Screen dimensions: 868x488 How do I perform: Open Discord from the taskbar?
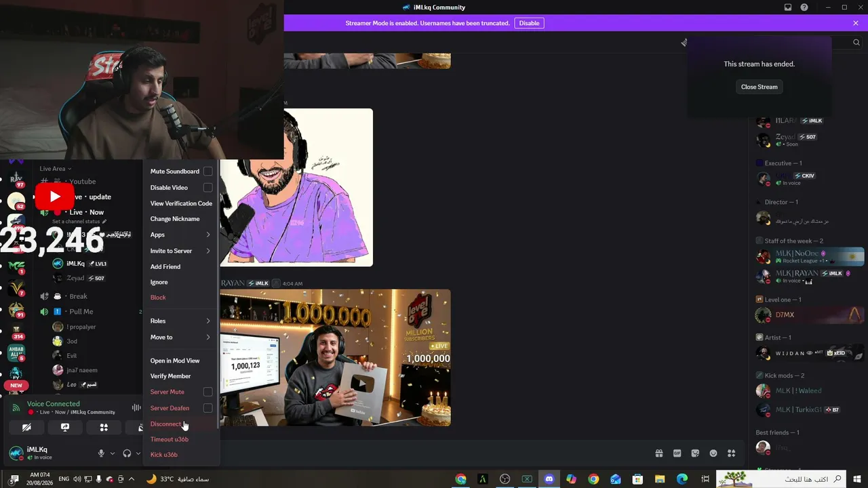coord(549,479)
